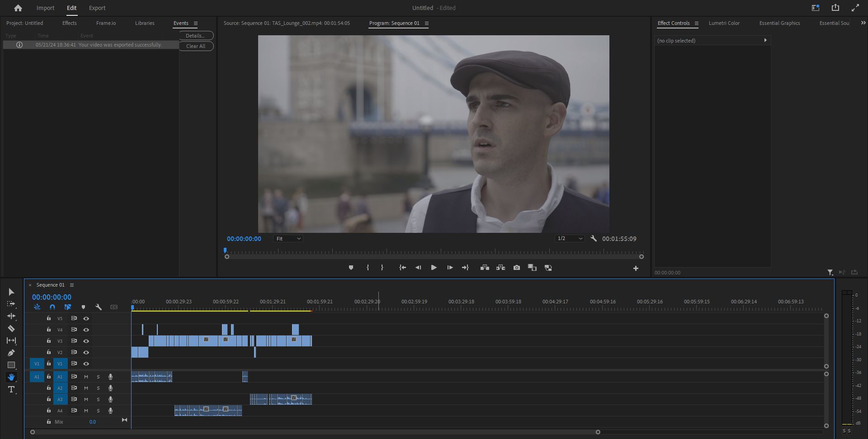Play the sequence in Program monitor
Viewport: 868px width, 439px height.
click(x=434, y=268)
